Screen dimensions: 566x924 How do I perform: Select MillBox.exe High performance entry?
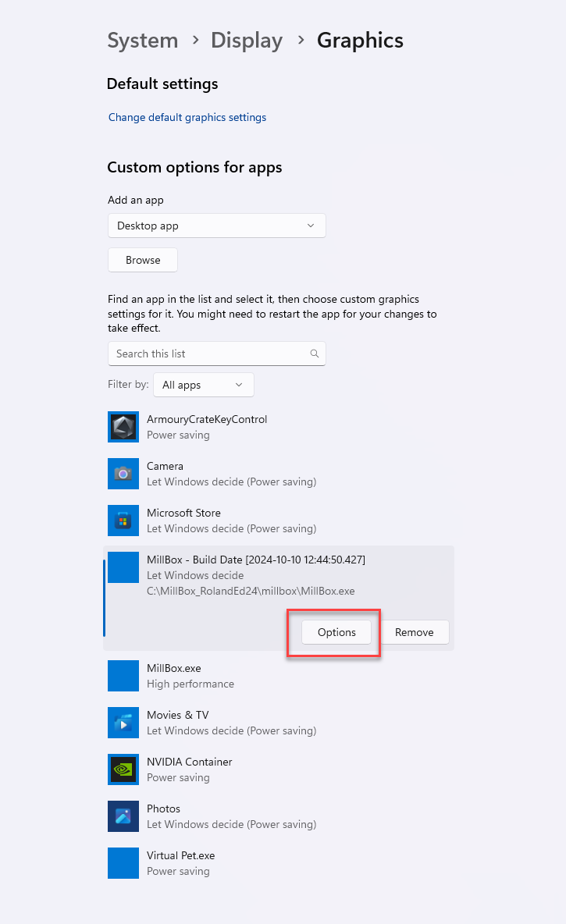pyautogui.click(x=278, y=676)
